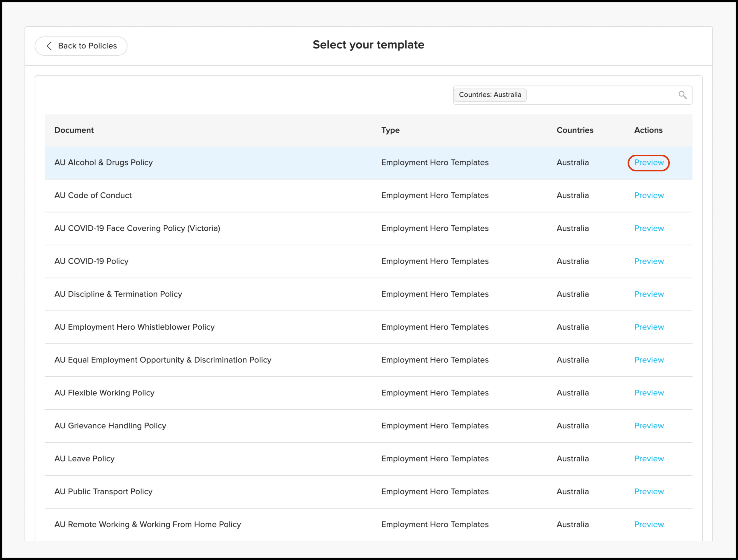Go back to Policies

click(x=81, y=46)
